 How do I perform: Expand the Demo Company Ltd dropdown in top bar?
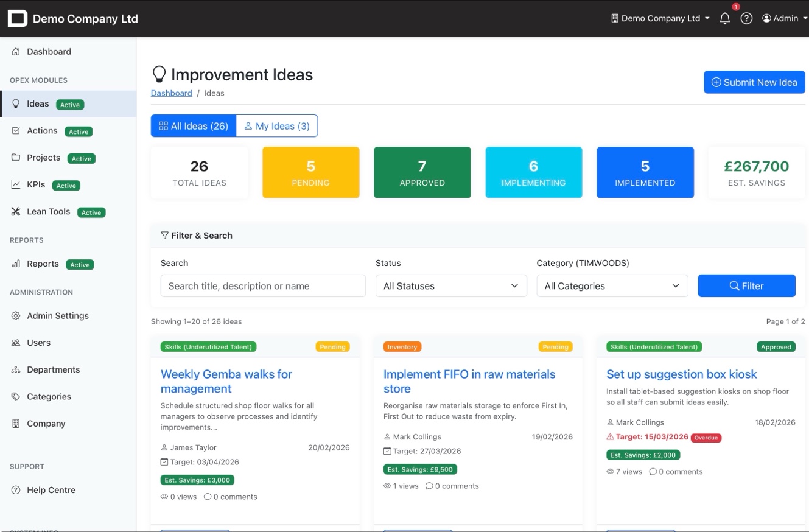tap(660, 18)
